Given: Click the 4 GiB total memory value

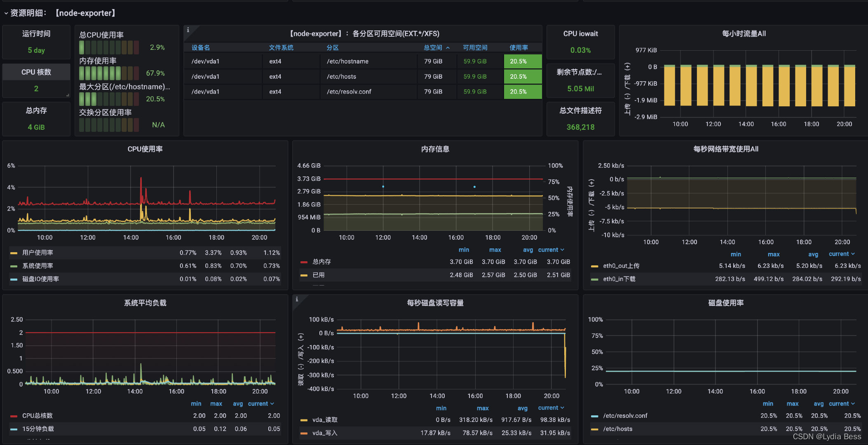Looking at the screenshot, I should (36, 127).
